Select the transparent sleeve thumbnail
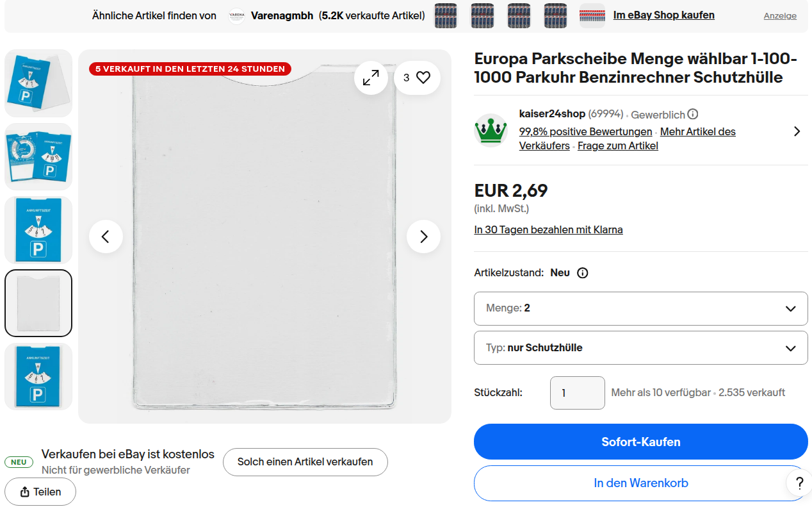Screen dimensions: 812x507 pyautogui.click(x=38, y=303)
